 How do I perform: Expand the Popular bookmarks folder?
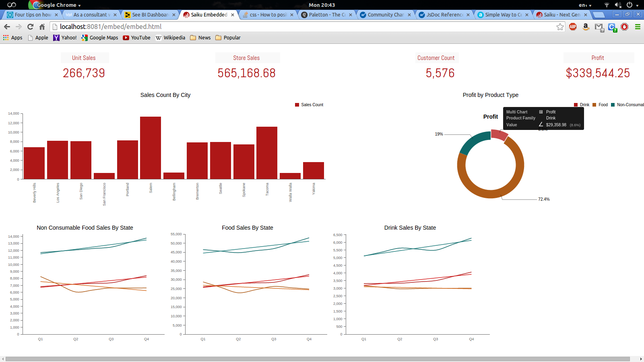228,37
